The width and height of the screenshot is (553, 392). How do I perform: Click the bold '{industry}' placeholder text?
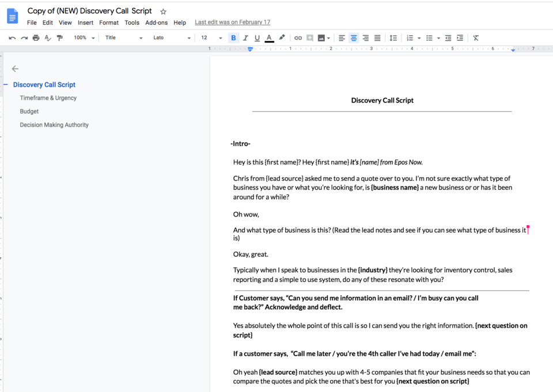(373, 270)
